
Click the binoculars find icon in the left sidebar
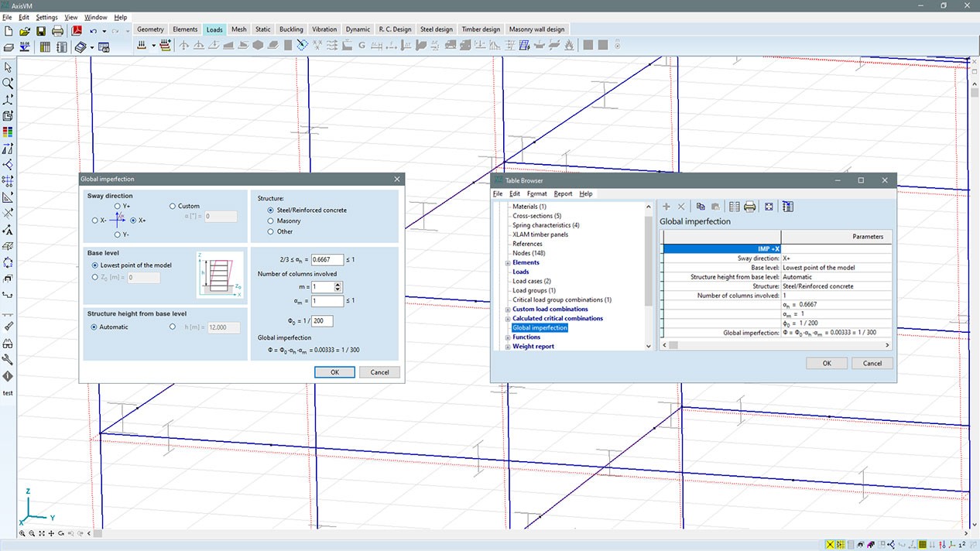[x=8, y=344]
